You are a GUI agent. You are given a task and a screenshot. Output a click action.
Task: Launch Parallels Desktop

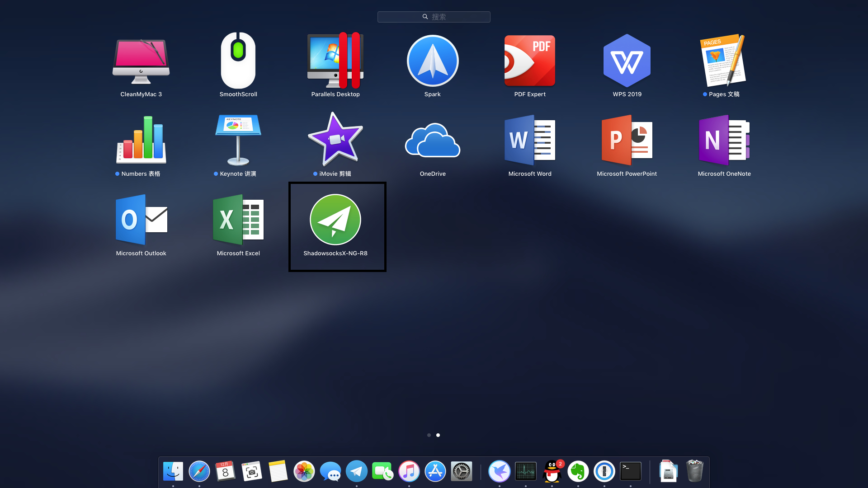click(x=335, y=61)
